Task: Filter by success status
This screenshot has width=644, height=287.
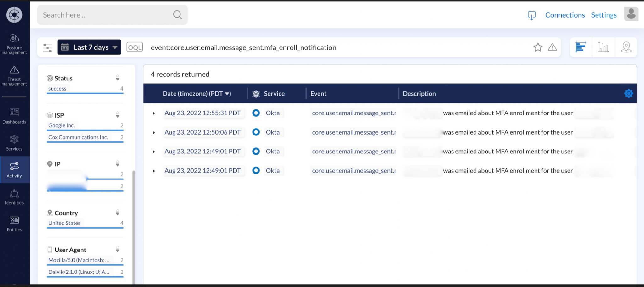Action: [x=57, y=89]
